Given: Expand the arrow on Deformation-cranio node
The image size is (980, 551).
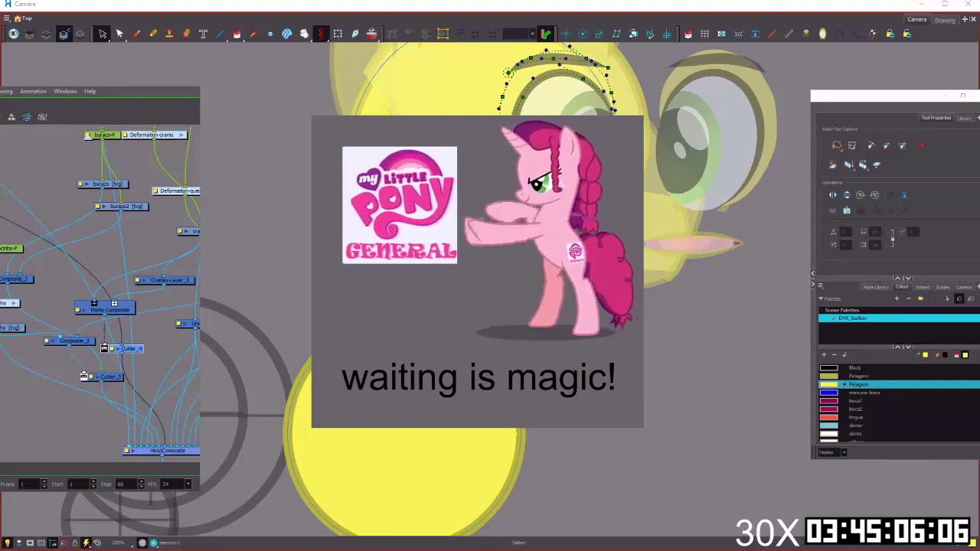Looking at the screenshot, I should point(181,135).
